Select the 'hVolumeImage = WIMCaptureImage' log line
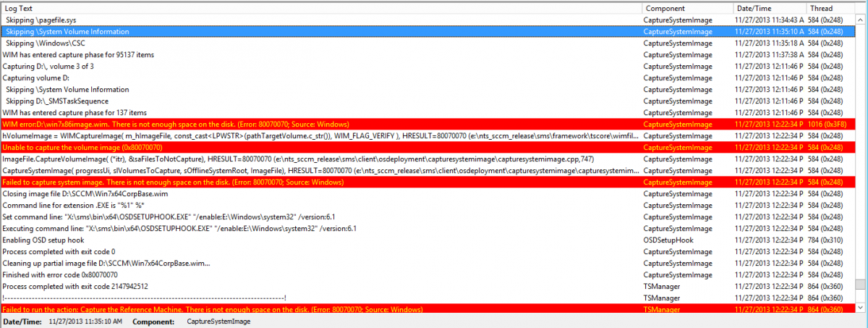868x328 pixels. point(428,136)
